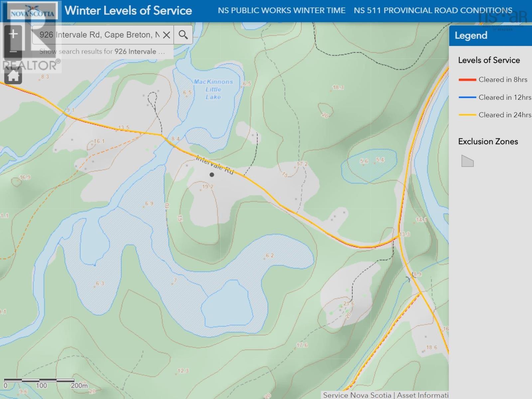532x399 pixels.
Task: Click the Cleared in 24hrs yellow line swatch
Action: coord(467,115)
